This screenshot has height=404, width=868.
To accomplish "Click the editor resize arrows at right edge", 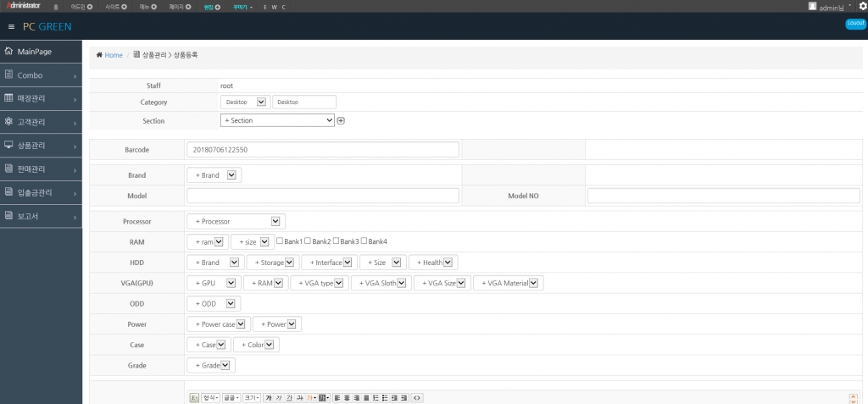I will point(853,398).
